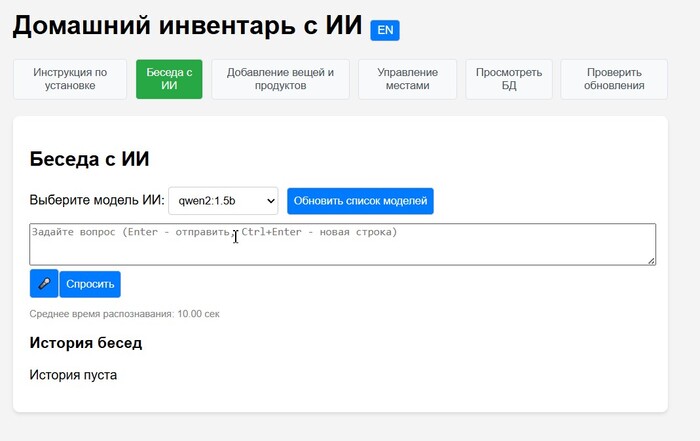Click the text area's resize handle corner
The image size is (700, 441).
click(651, 260)
